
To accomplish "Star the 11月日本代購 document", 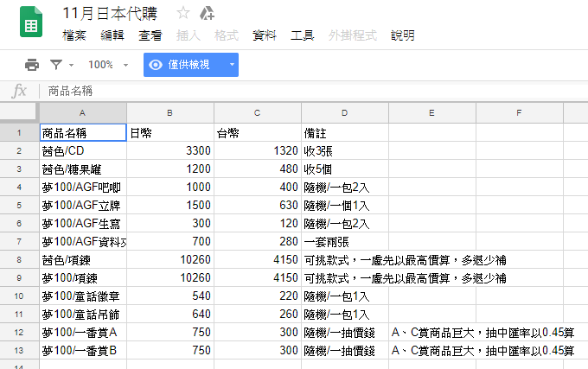I will (183, 13).
